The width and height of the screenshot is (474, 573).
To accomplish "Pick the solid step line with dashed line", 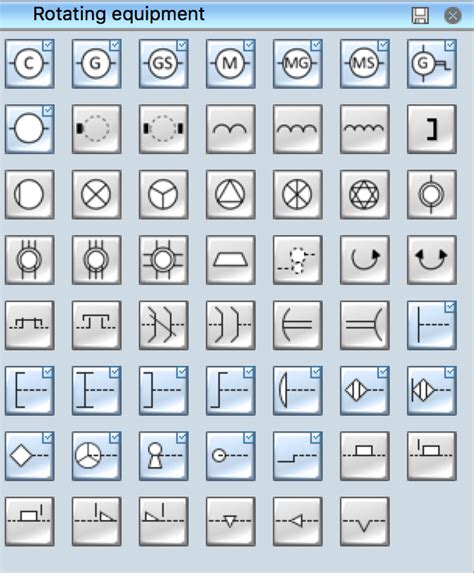I will [298, 456].
